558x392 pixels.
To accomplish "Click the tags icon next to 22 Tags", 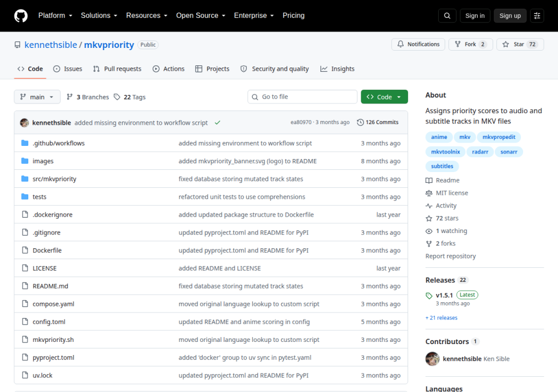I will 117,97.
